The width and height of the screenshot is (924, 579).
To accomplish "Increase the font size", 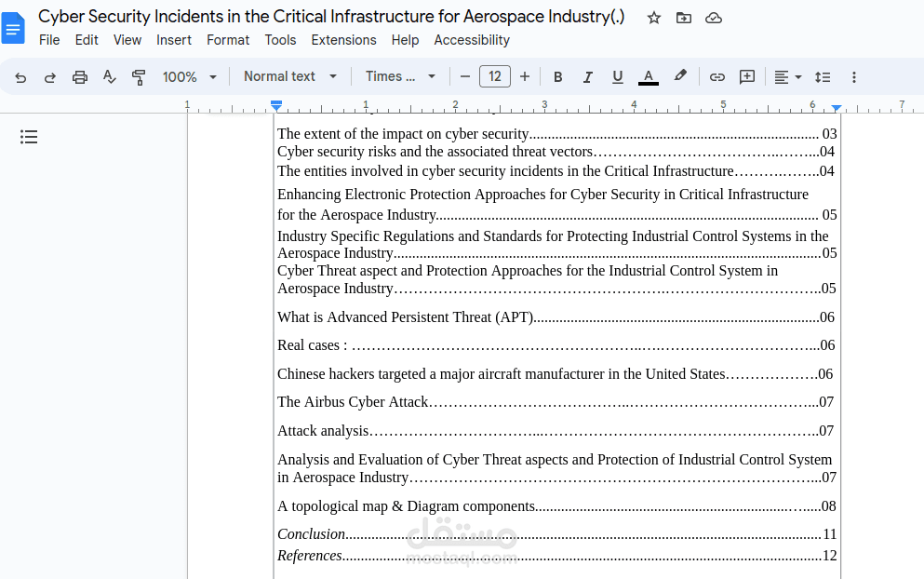I will pos(525,76).
